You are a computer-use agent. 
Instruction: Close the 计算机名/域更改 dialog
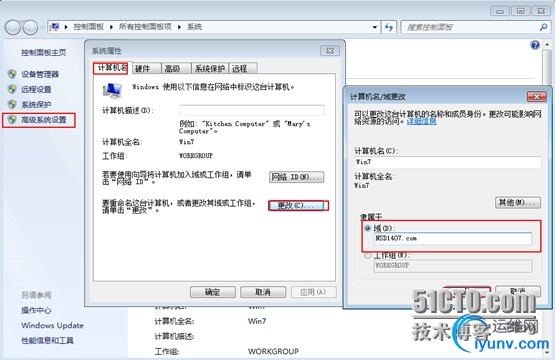(x=537, y=96)
